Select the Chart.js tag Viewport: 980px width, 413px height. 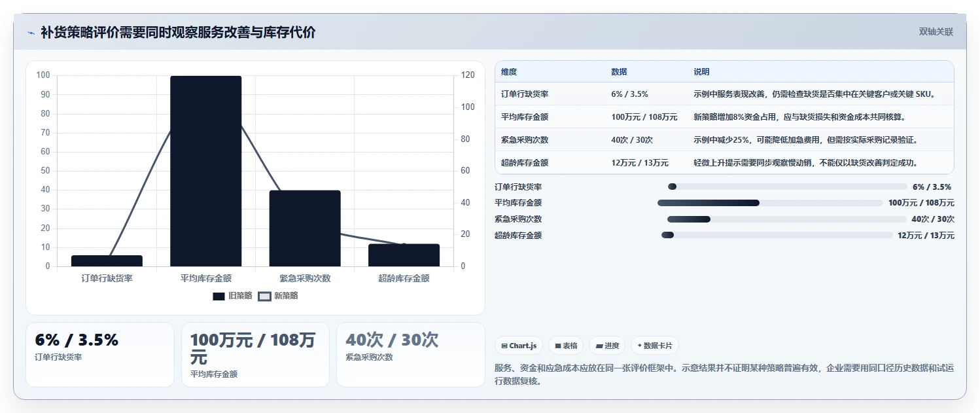click(x=519, y=346)
